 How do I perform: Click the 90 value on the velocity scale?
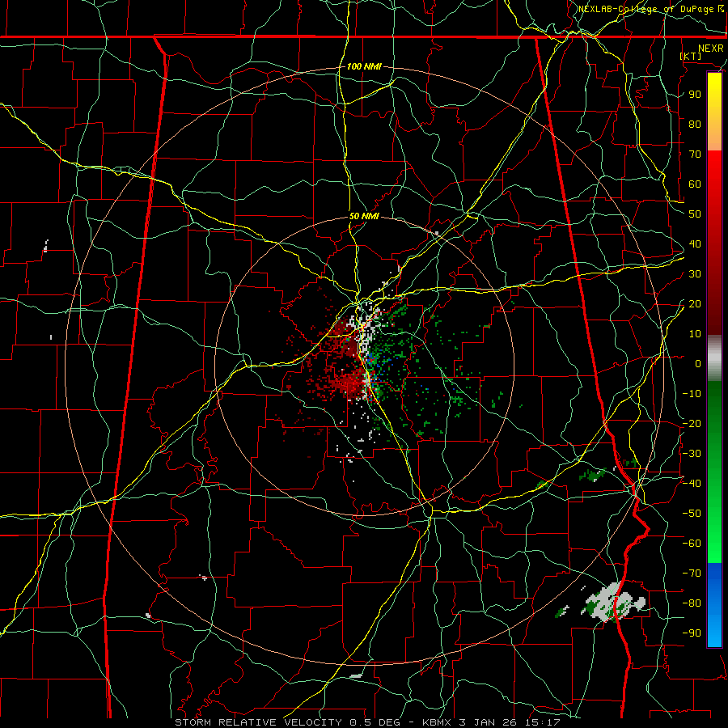(x=695, y=95)
